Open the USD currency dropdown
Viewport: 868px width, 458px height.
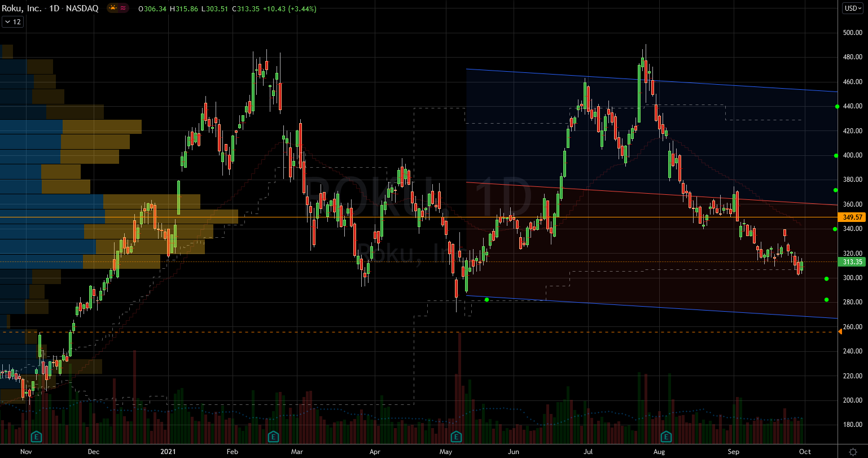click(x=853, y=8)
